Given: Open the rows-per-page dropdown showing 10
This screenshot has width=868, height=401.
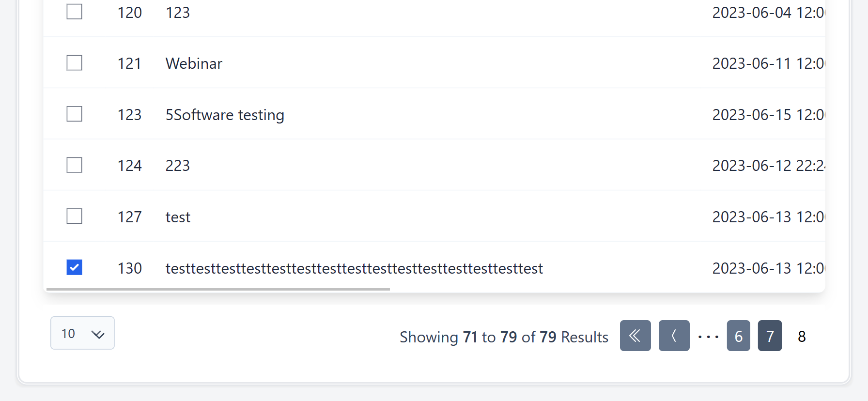Looking at the screenshot, I should [x=82, y=333].
